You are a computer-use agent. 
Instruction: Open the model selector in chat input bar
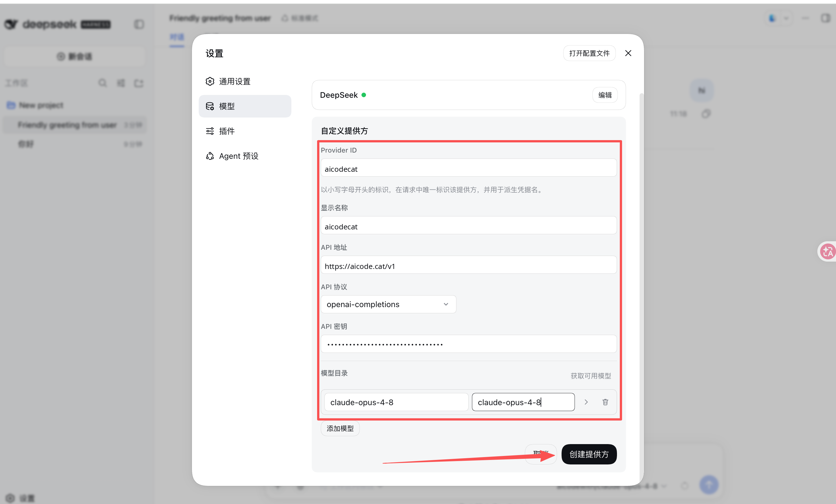(612, 486)
